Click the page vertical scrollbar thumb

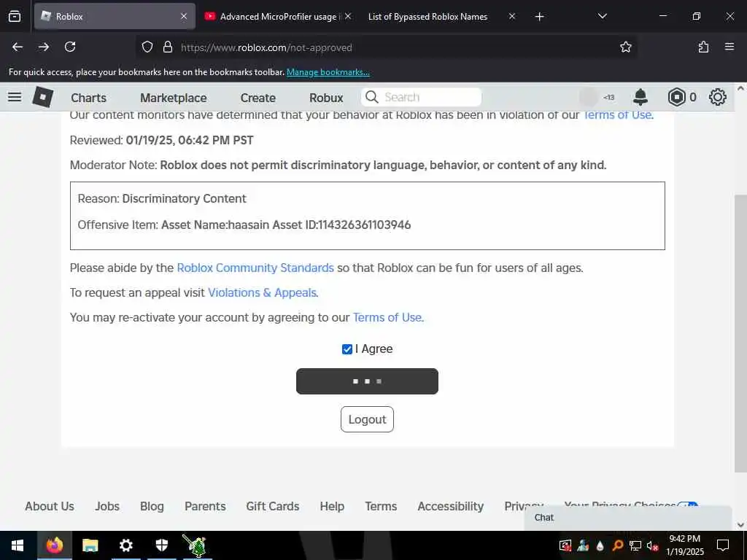point(740,333)
